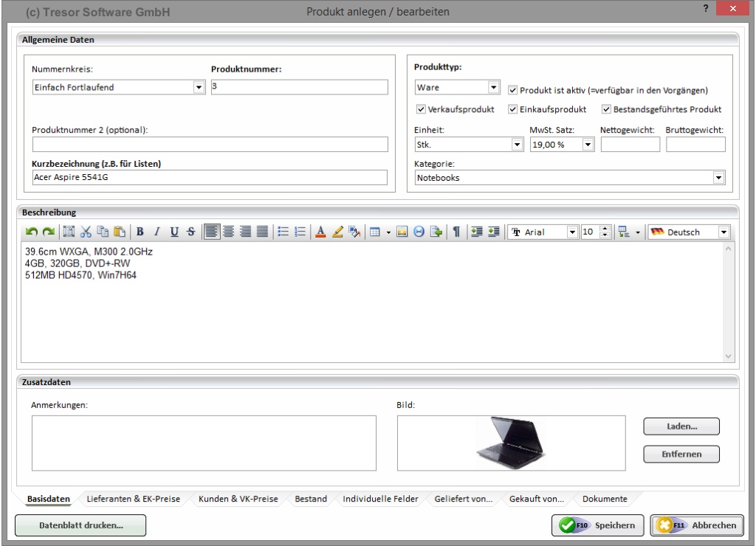This screenshot has width=756, height=546.
Task: Apply underline formatting to the description text
Action: click(173, 232)
